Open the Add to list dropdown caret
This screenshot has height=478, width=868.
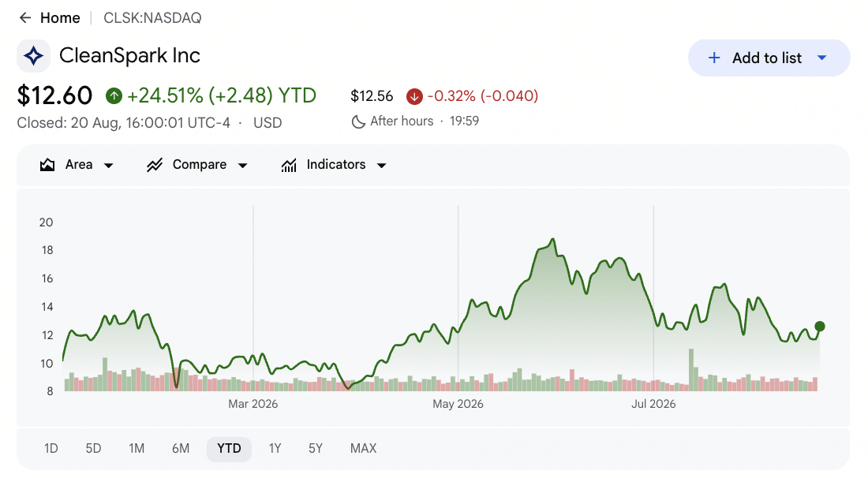point(821,58)
